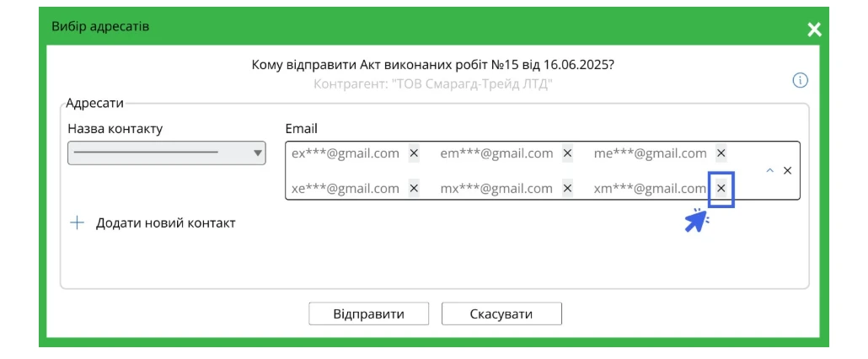The image size is (868, 359).
Task: Cancel the dialog with Скасувати
Action: [x=501, y=313]
